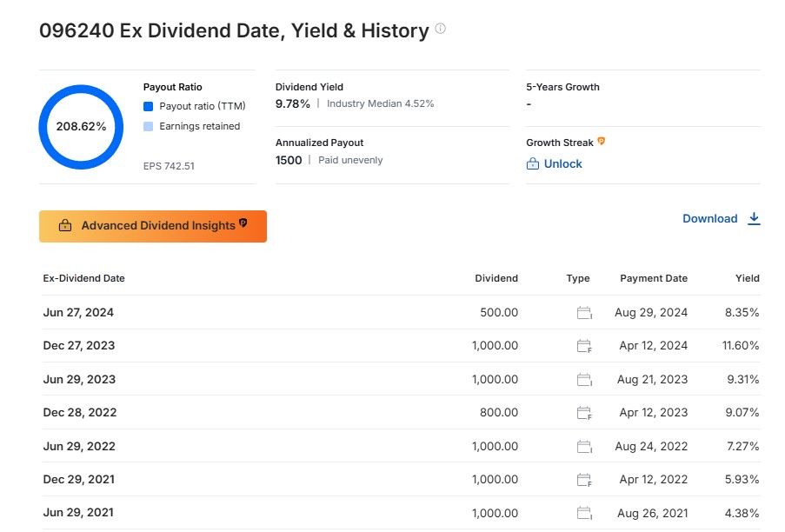The width and height of the screenshot is (785, 532).
Task: Click the 8.35% yield value
Action: [742, 312]
